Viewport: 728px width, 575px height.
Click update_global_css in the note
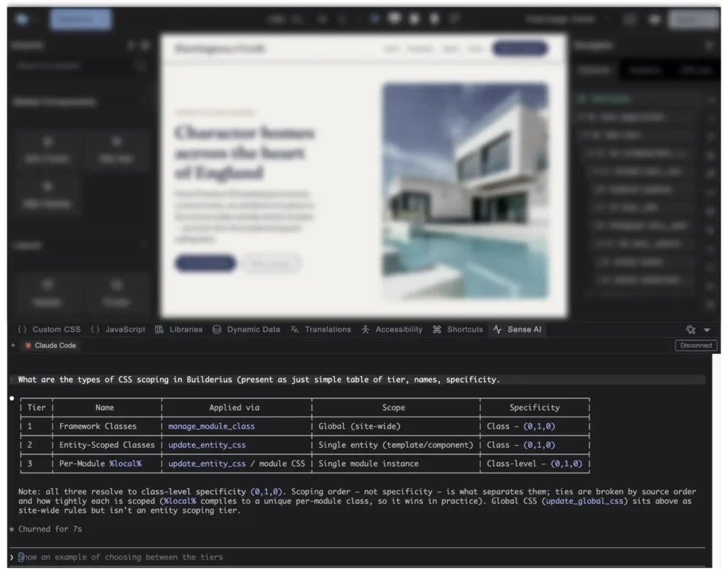(584, 501)
